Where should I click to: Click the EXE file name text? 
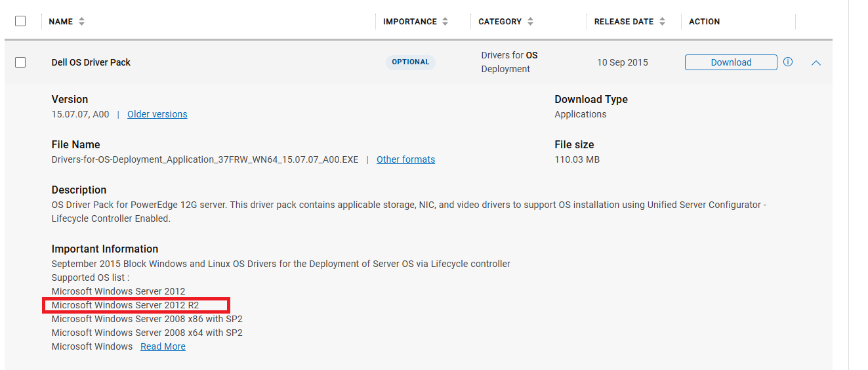pyautogui.click(x=205, y=159)
